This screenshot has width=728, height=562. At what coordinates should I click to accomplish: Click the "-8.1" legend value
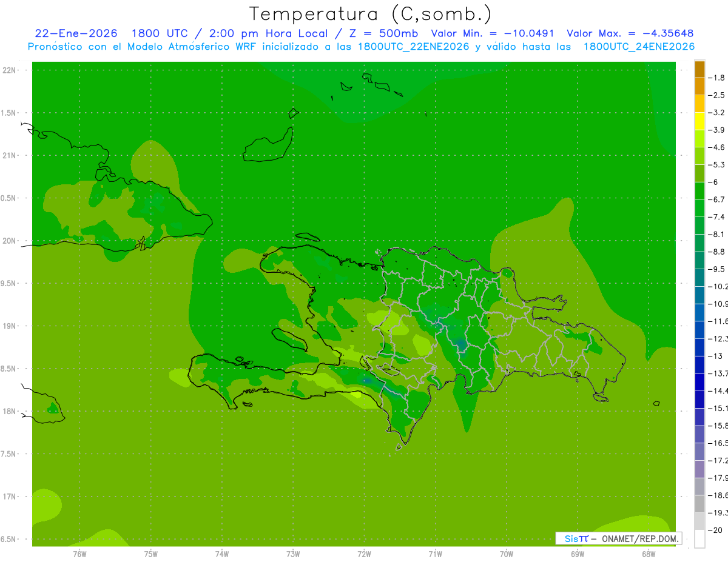pos(716,234)
